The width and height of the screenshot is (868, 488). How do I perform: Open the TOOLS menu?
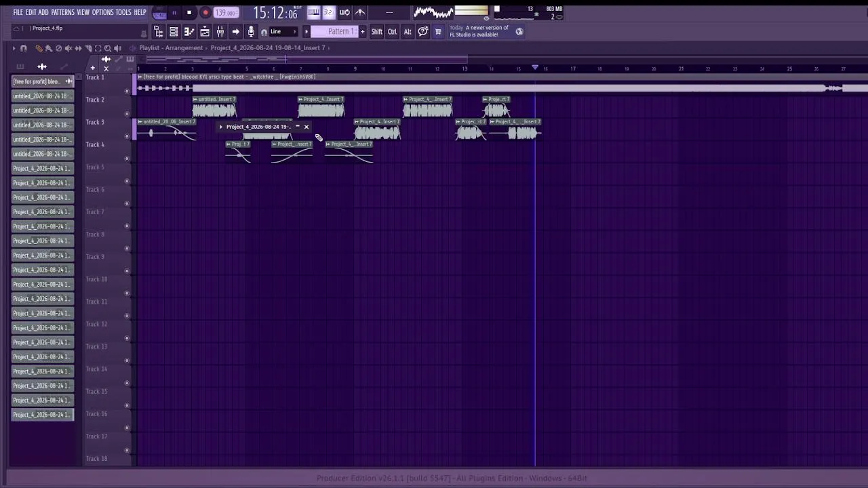coord(123,12)
